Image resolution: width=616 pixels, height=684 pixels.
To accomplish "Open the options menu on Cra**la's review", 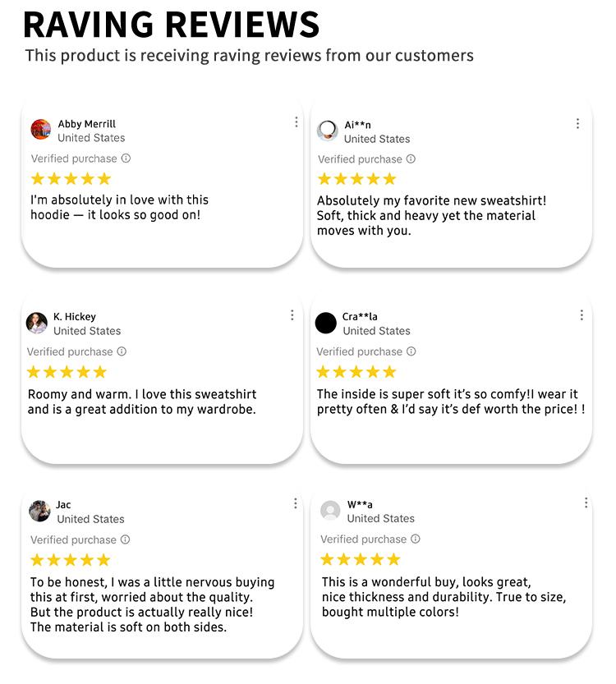I will (582, 315).
